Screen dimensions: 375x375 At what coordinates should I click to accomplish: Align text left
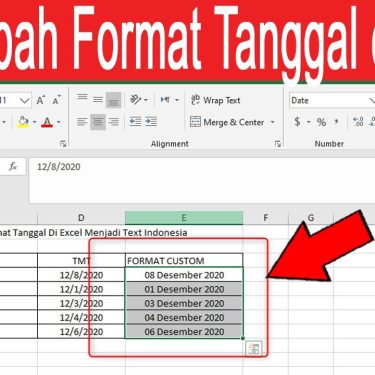point(82,122)
